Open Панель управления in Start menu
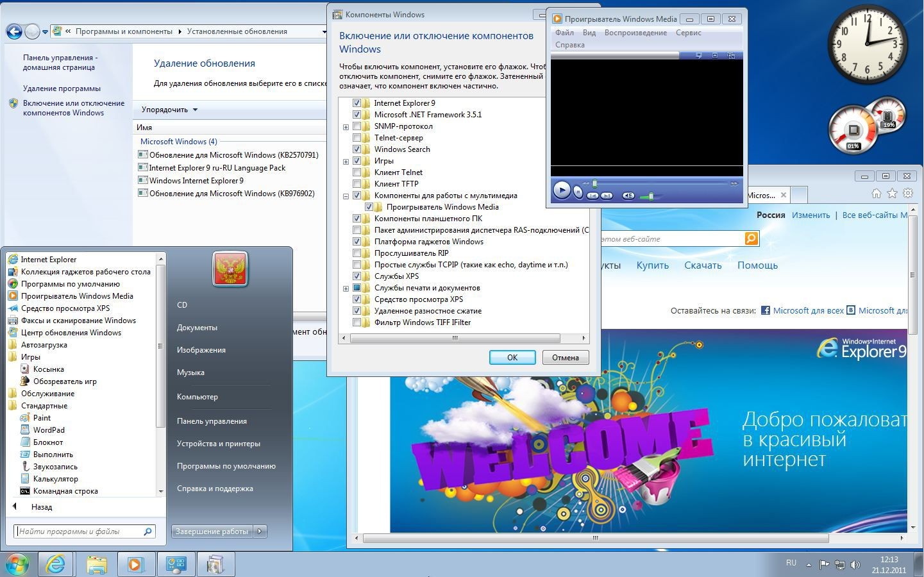 (212, 421)
